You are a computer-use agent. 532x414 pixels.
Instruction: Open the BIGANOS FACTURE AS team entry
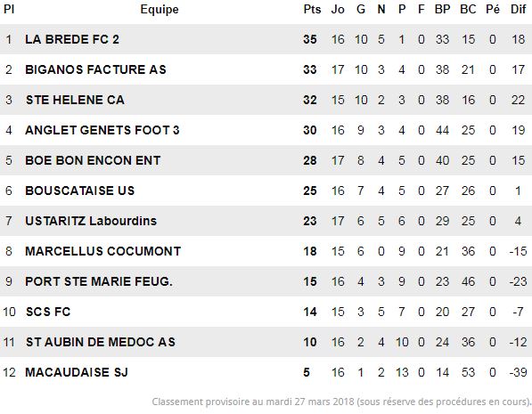tap(95, 69)
